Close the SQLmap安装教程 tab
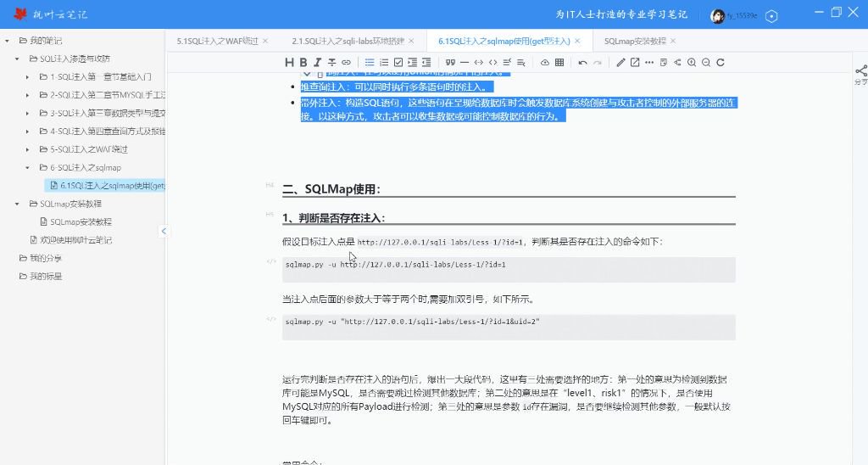This screenshot has height=465, width=868. click(673, 41)
